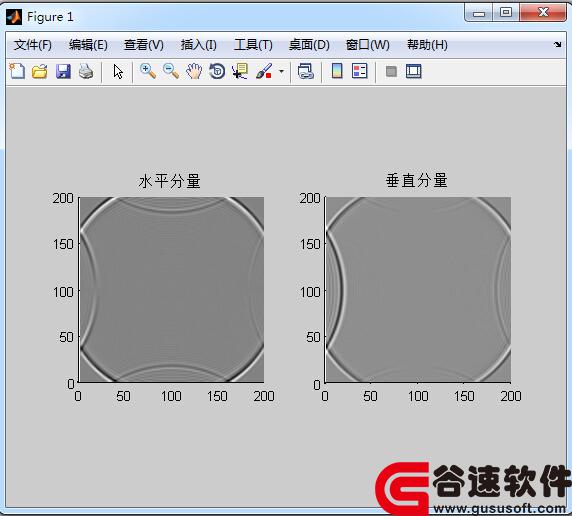This screenshot has height=516, width=572.
Task: Activate the Zoom In tool
Action: pos(148,71)
